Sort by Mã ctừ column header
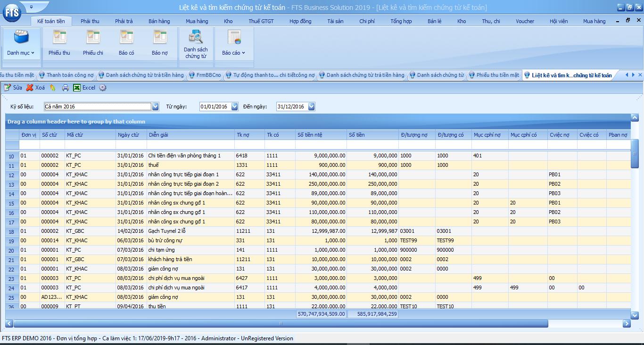The height and width of the screenshot is (345, 644). [x=90, y=135]
